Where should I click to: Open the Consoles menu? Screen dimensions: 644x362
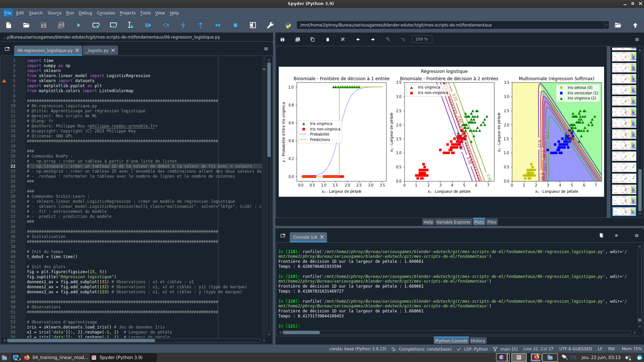(x=106, y=13)
